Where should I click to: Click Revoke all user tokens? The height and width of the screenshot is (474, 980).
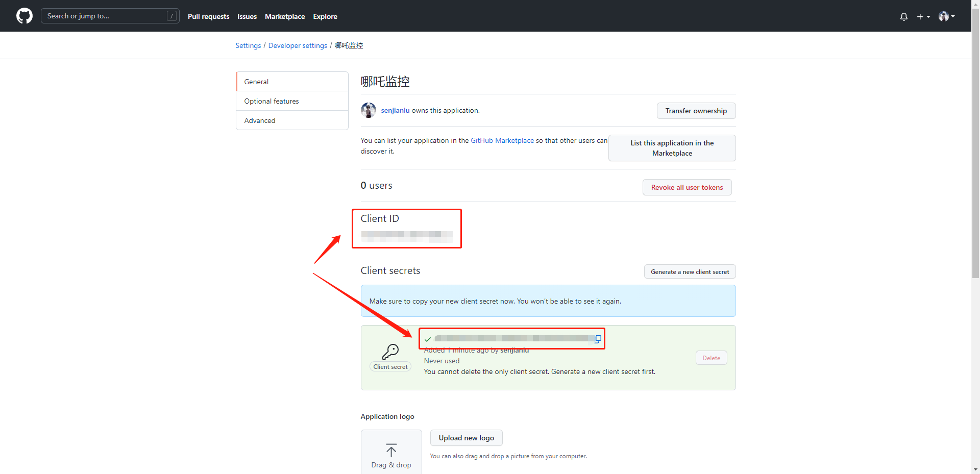(687, 187)
